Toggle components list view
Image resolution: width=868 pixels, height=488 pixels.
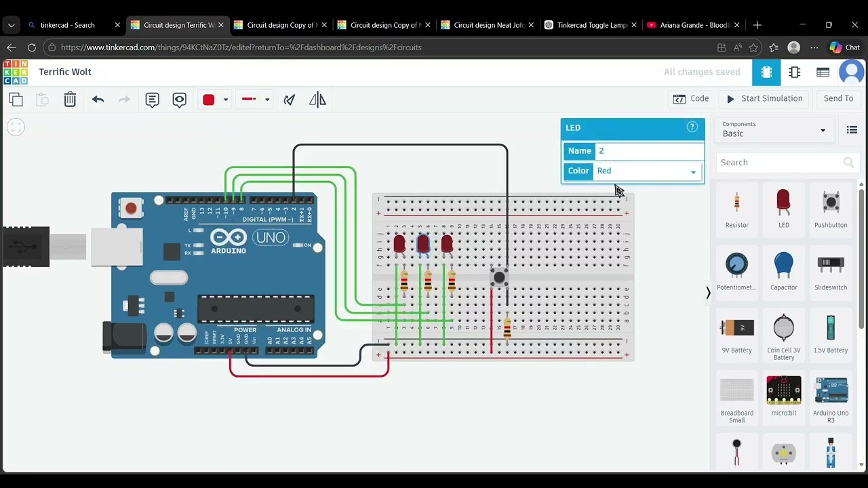click(852, 130)
